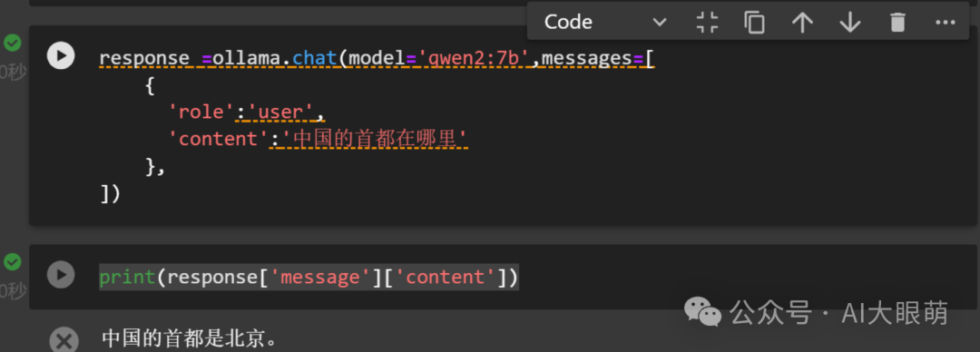Run the ollama.chat code cell
This screenshot has width=980, height=352.
click(x=61, y=55)
